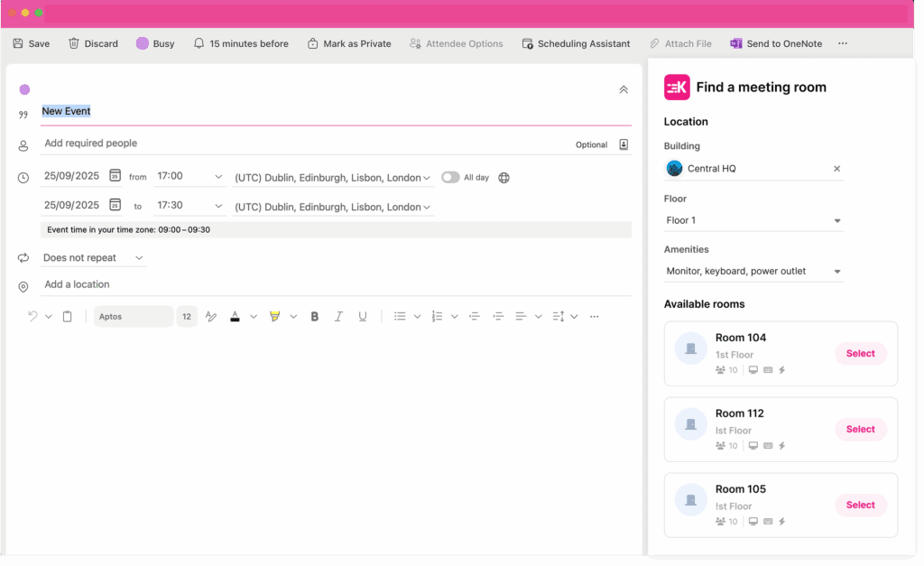Open the font color swatch
The height and width of the screenshot is (566, 924).
234,316
